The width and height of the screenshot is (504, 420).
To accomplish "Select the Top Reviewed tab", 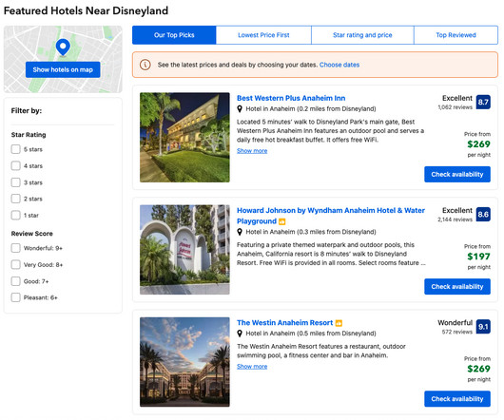I will click(x=456, y=35).
